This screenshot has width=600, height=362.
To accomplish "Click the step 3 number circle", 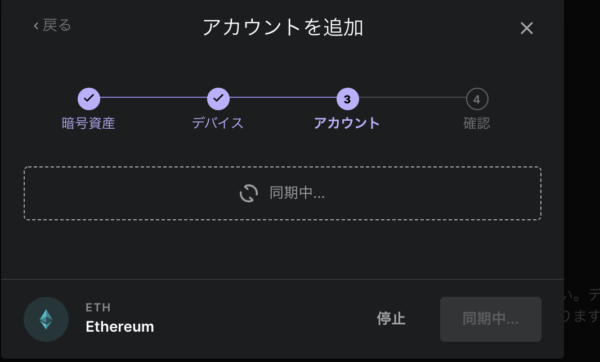I will click(347, 99).
